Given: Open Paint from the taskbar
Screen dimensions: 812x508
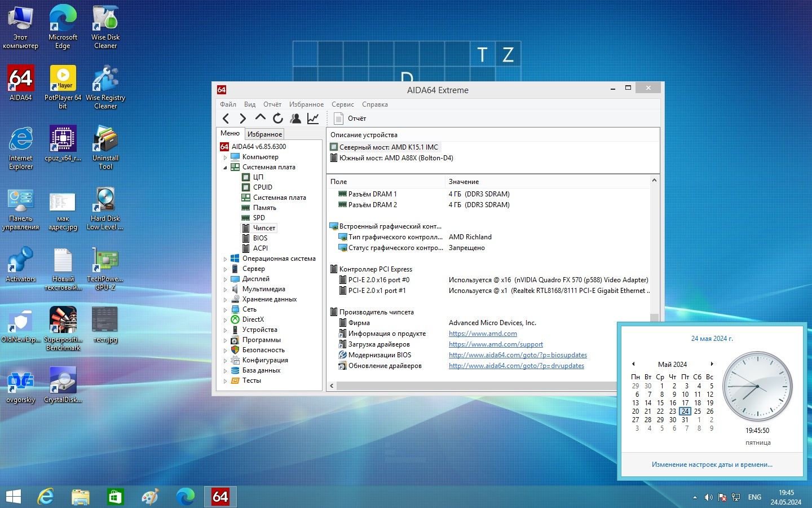Looking at the screenshot, I should (149, 497).
